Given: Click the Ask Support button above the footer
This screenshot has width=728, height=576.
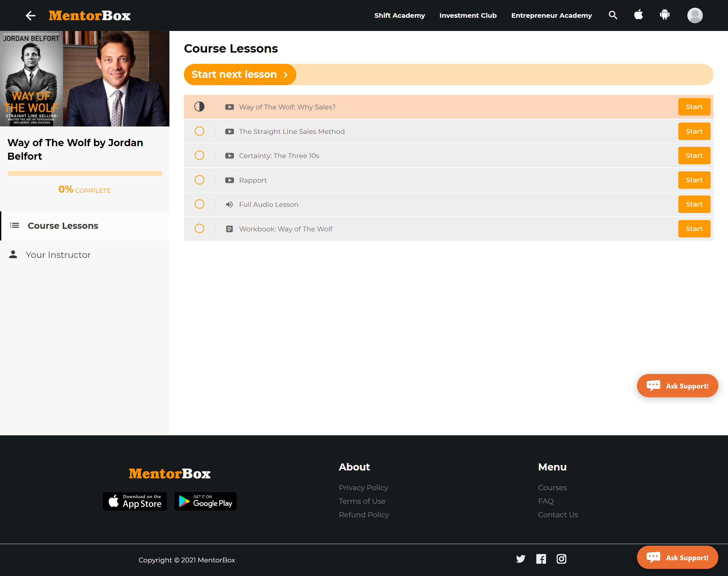Looking at the screenshot, I should click(x=677, y=386).
